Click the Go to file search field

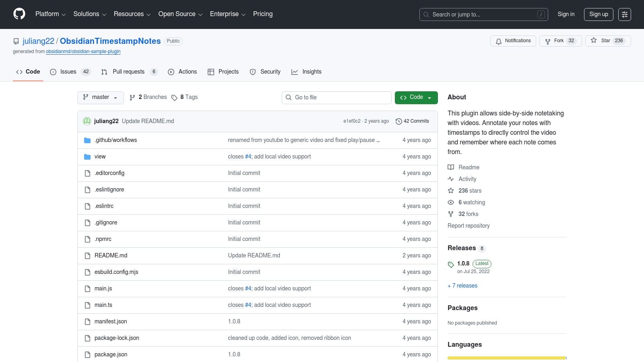340,97
